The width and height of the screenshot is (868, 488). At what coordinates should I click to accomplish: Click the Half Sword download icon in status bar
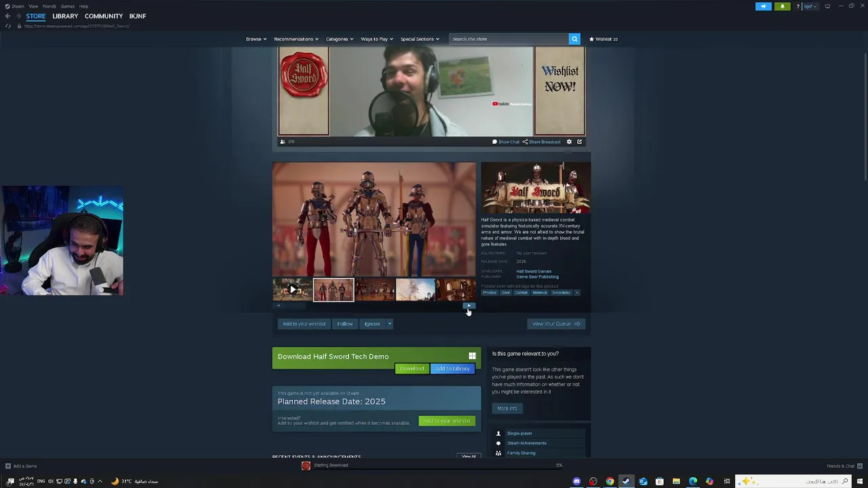[x=306, y=466]
